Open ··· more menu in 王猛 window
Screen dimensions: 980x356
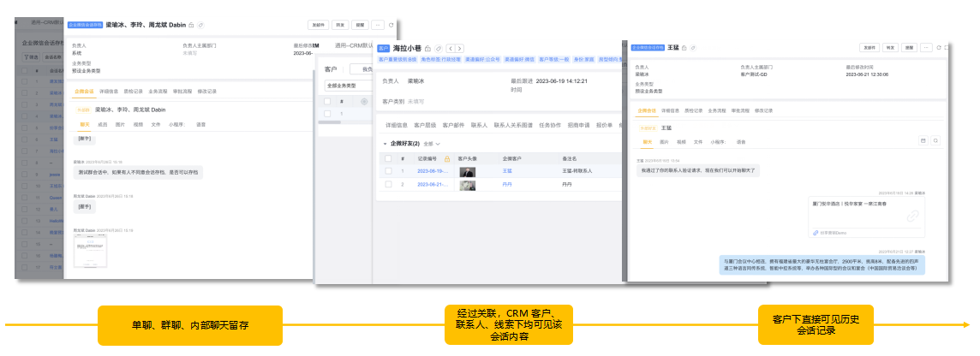(x=927, y=47)
